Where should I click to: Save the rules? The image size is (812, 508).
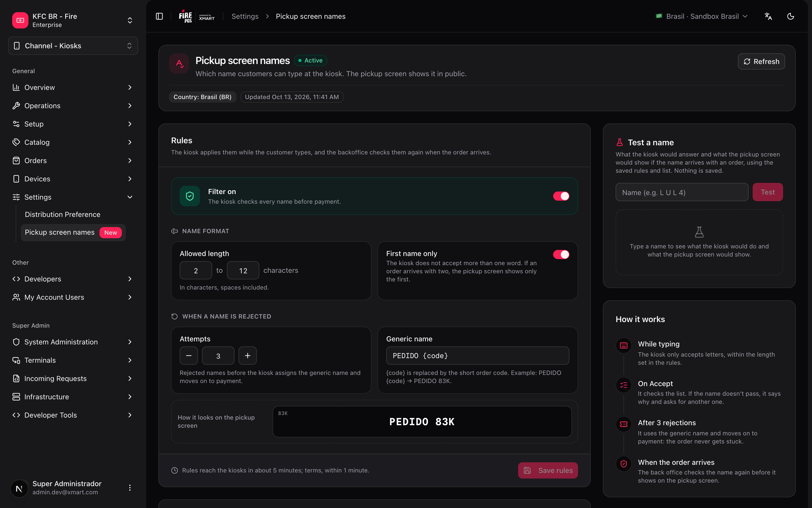point(548,470)
